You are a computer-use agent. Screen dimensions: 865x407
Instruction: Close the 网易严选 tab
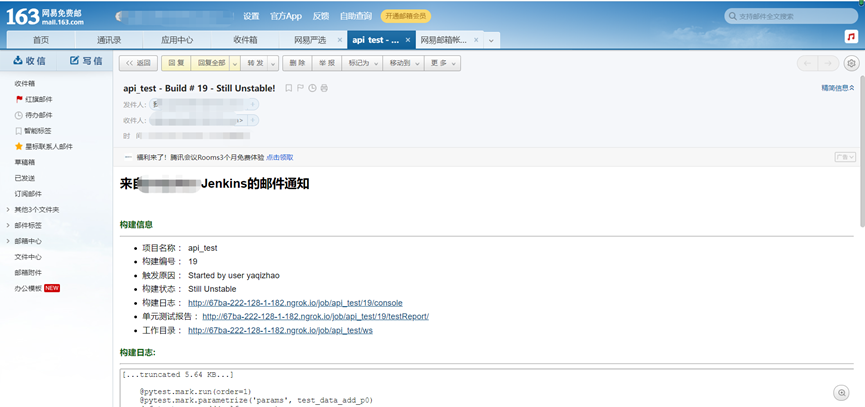pos(339,40)
